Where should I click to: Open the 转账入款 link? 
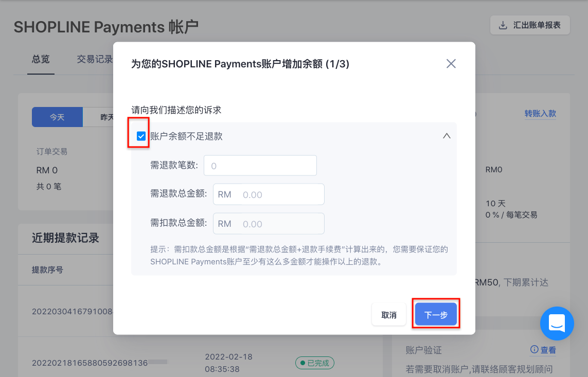540,114
